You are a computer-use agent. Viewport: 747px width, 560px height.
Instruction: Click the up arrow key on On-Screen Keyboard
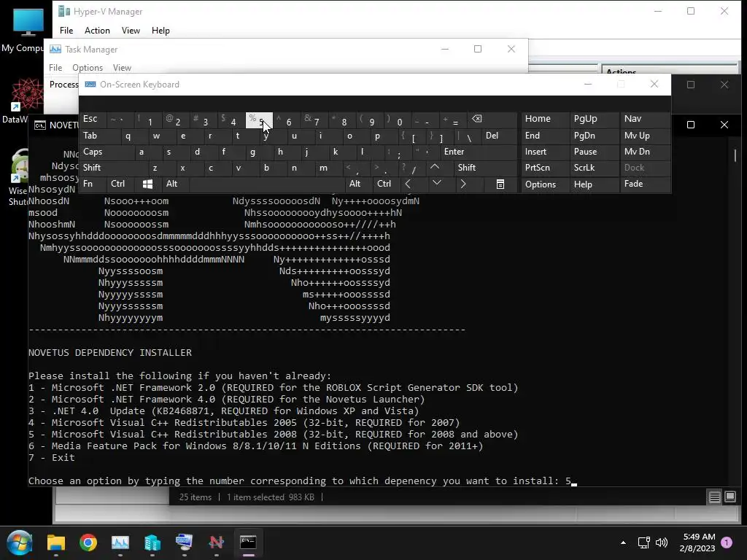pos(435,168)
